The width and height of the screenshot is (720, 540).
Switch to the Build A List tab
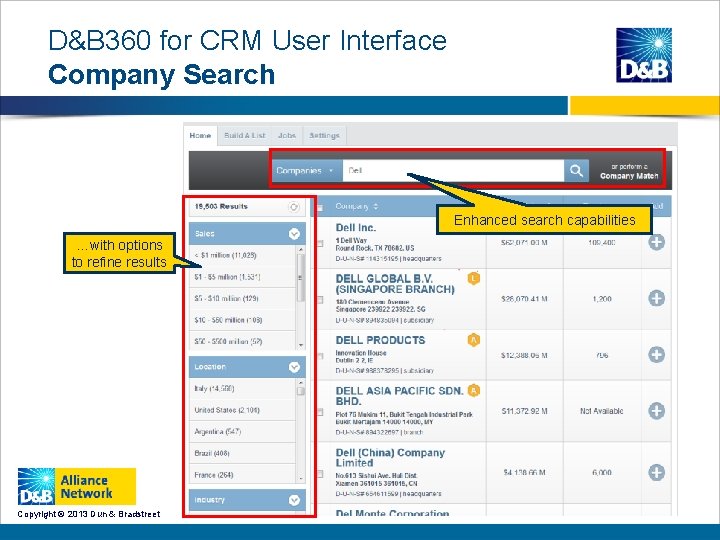point(245,136)
